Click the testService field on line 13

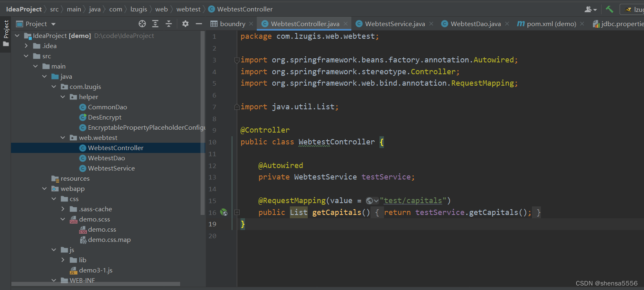(x=386, y=177)
